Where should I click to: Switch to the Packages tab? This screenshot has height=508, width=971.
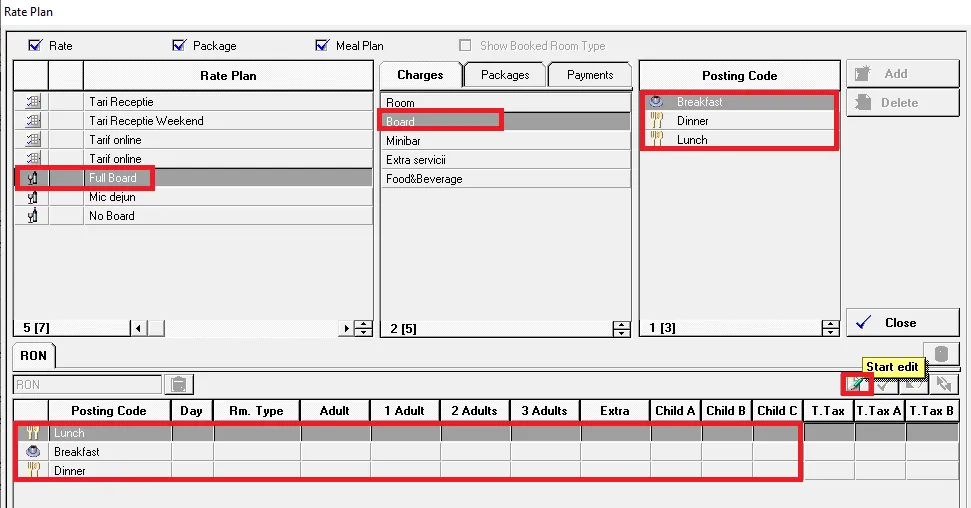coord(505,75)
